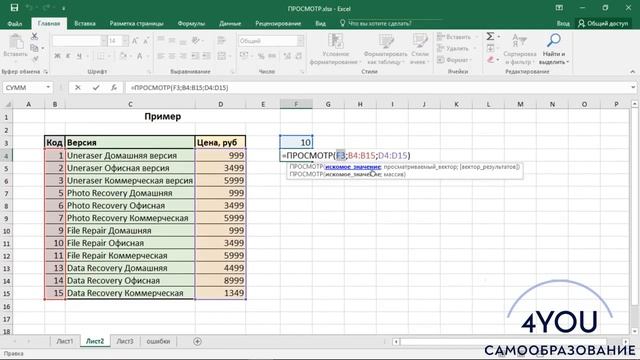Toggle italic formatting (К)

click(x=68, y=56)
